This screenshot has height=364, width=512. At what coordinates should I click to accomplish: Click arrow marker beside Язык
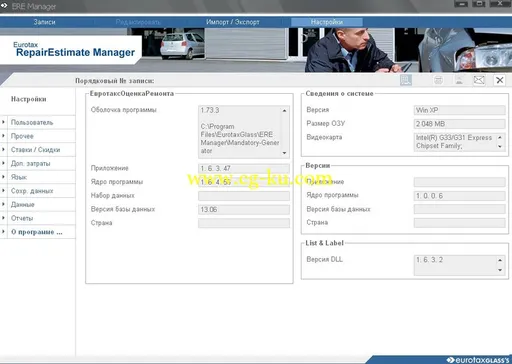pyautogui.click(x=3, y=177)
